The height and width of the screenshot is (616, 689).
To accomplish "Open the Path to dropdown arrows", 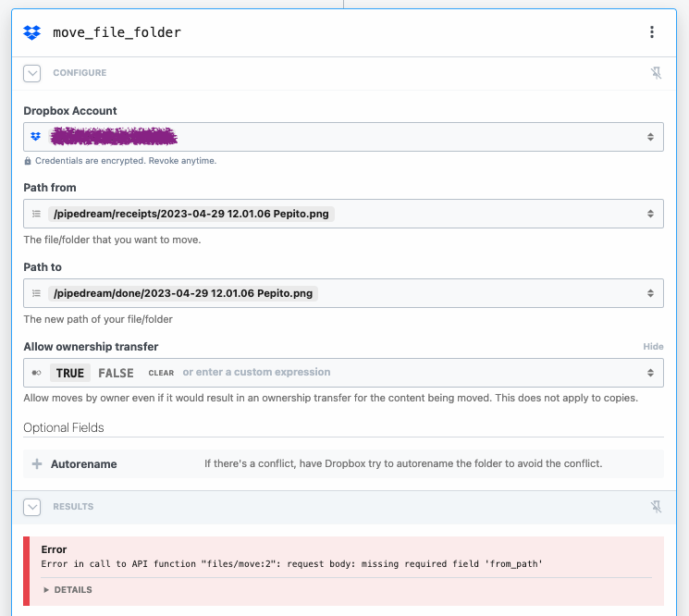I will 650,293.
